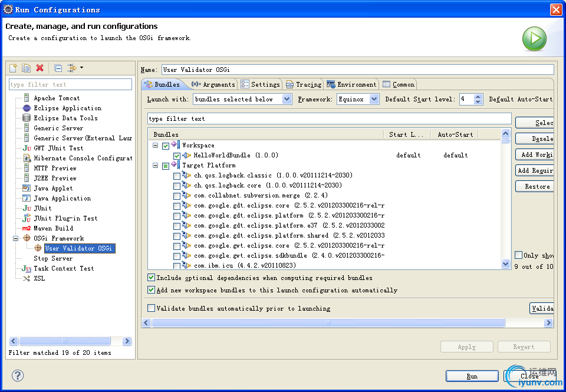Image resolution: width=566 pixels, height=392 pixels.
Task: Click the Task Context Test icon
Action: click(27, 268)
